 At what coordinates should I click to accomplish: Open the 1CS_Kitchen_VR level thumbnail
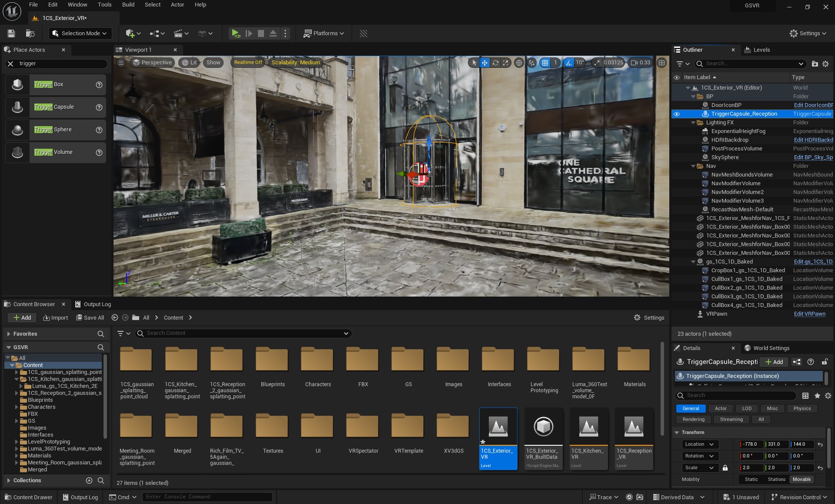tap(589, 439)
